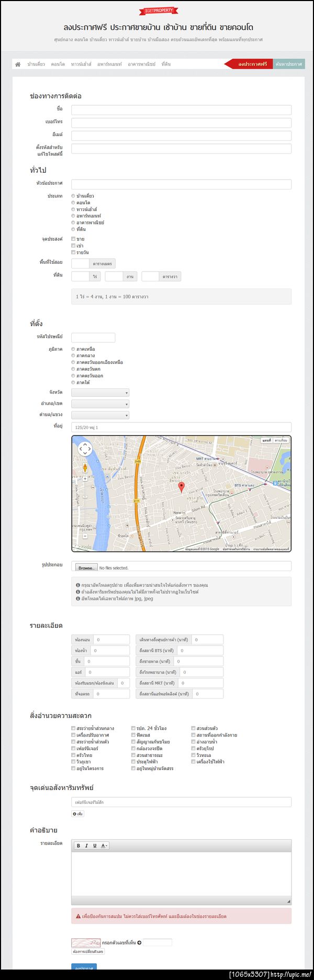Click inside the description editor text area
This screenshot has height=980, width=314.
pos(181,874)
